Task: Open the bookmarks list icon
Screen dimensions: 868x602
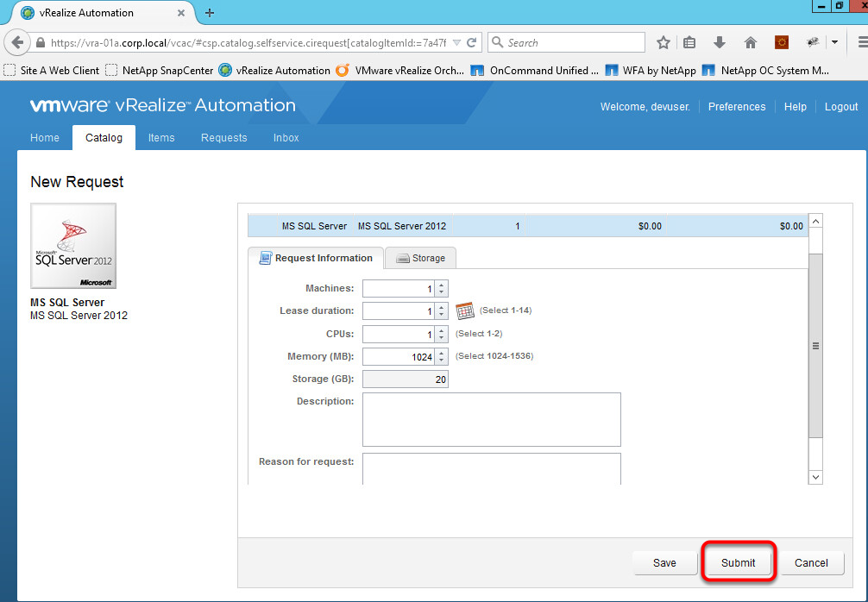Action: click(x=689, y=42)
